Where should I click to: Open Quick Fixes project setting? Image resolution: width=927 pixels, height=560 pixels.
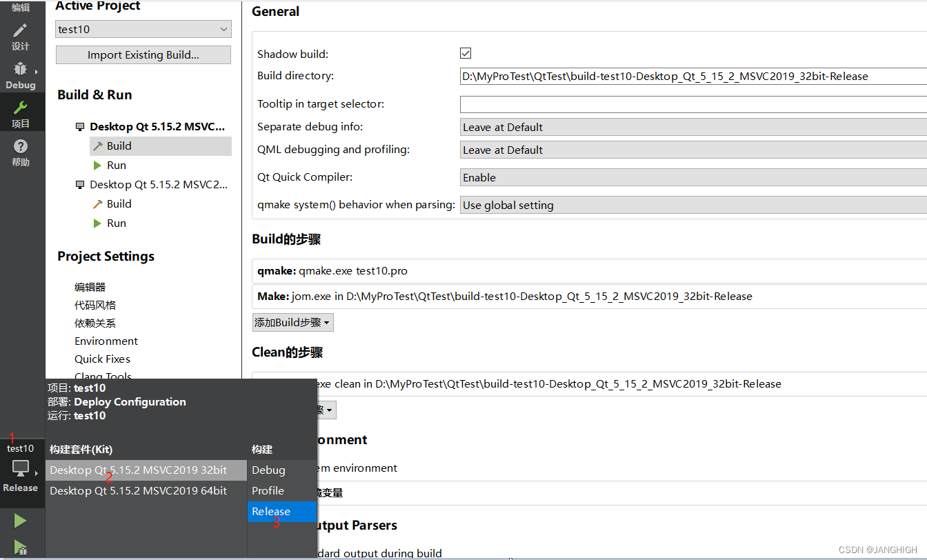(102, 359)
